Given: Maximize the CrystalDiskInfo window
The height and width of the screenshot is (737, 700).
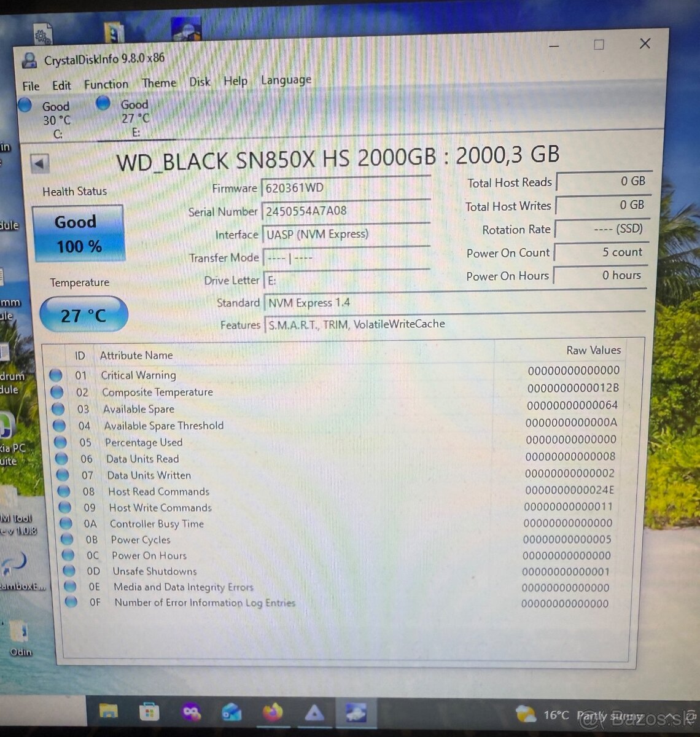Looking at the screenshot, I should 599,44.
